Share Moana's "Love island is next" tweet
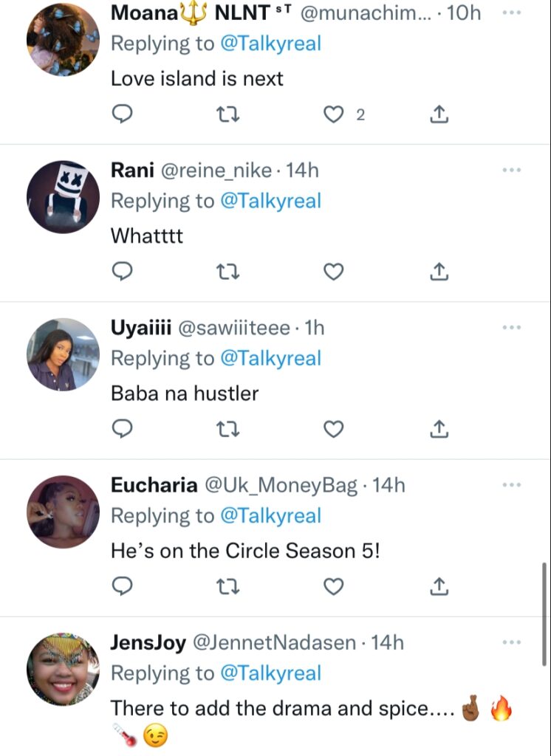 [439, 114]
